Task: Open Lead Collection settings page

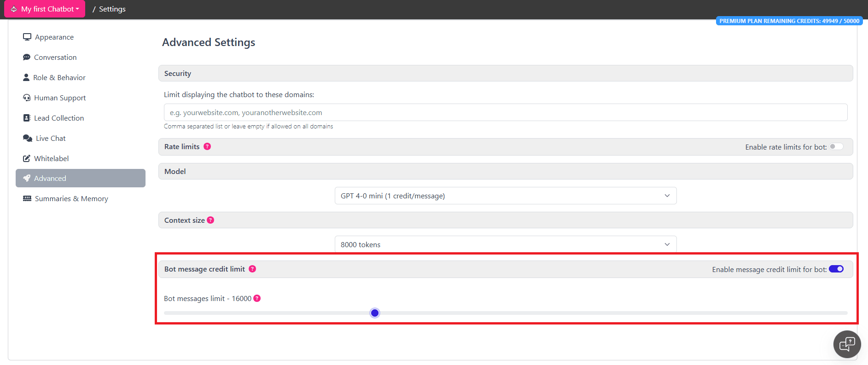Action: 59,118
